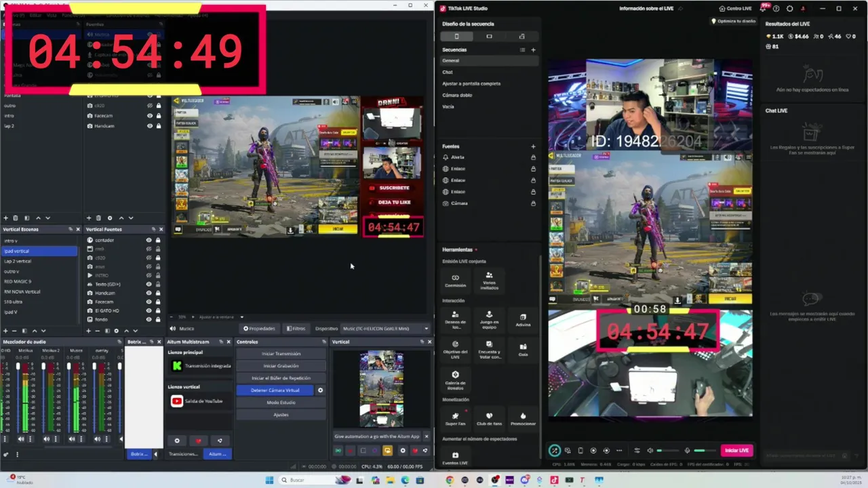Switch to landscape layout tab in Diseño de la secuencia

point(489,36)
